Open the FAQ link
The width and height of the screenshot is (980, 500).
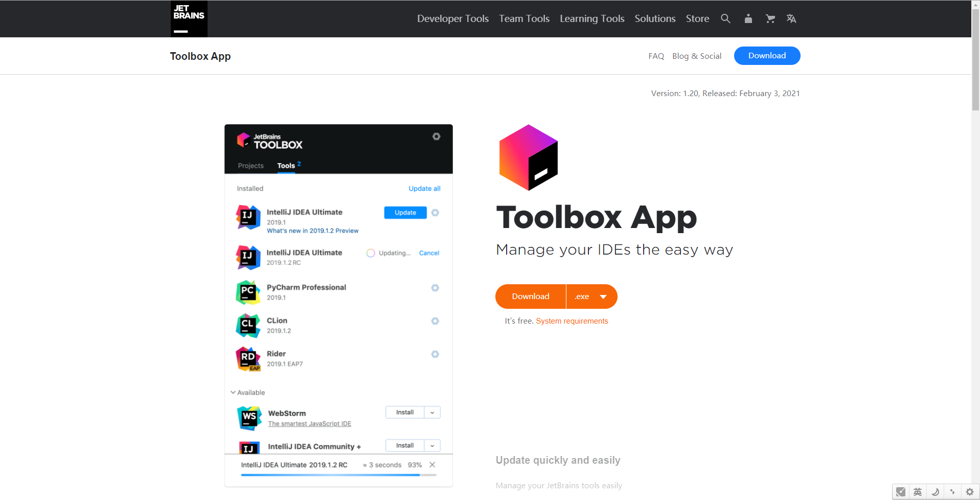point(656,56)
